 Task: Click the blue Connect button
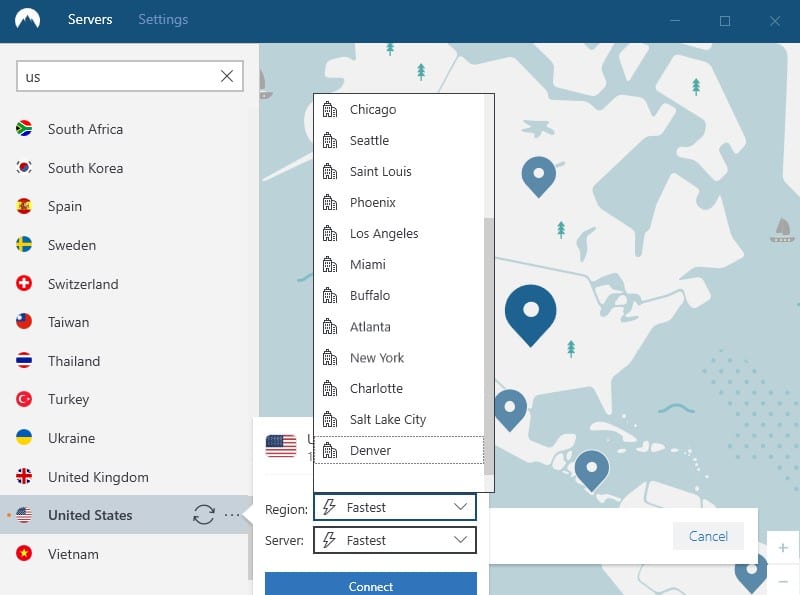[x=371, y=585]
